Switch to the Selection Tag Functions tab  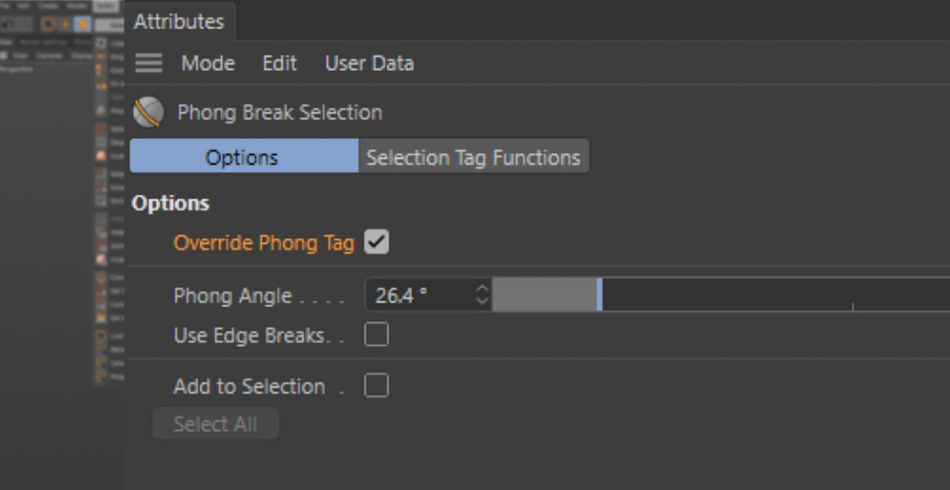pyautogui.click(x=473, y=157)
